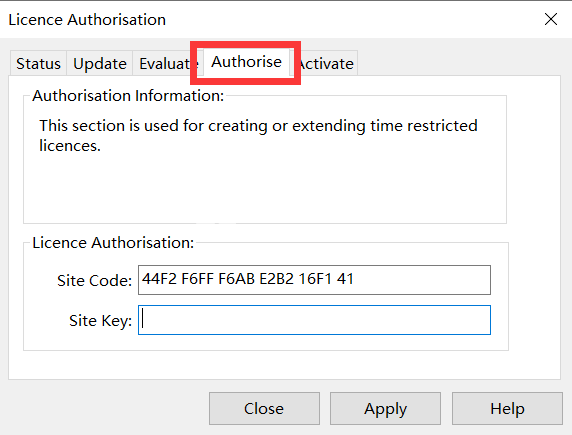This screenshot has width=572, height=435.
Task: Click the Licence Authorisation group box heading
Action: tap(113, 243)
